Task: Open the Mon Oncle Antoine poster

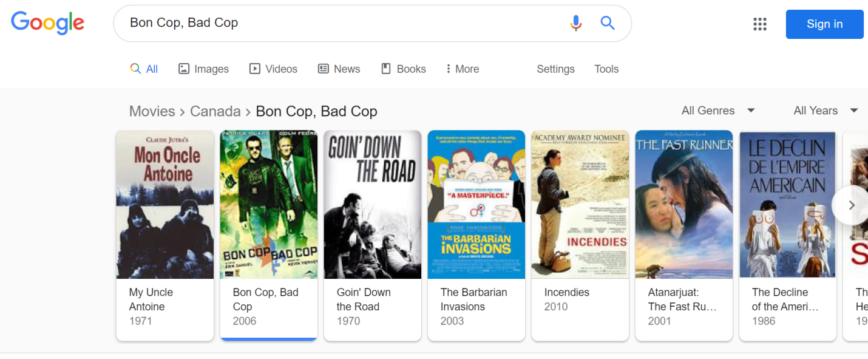Action: click(x=165, y=205)
